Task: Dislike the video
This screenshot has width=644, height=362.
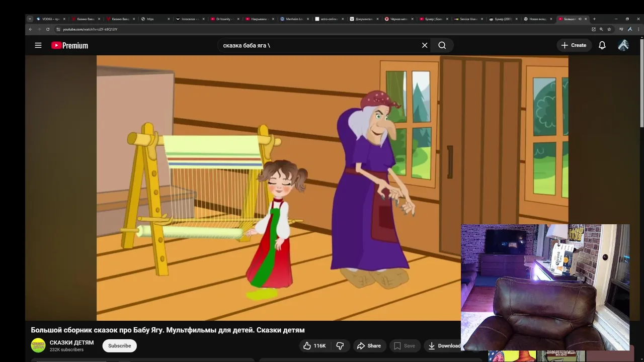Action: [340, 346]
